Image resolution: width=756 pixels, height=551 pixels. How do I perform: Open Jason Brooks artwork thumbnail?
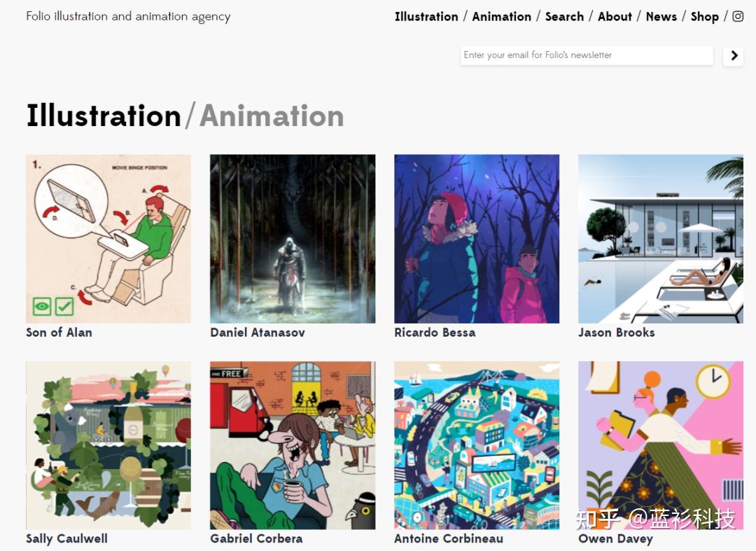click(x=661, y=239)
